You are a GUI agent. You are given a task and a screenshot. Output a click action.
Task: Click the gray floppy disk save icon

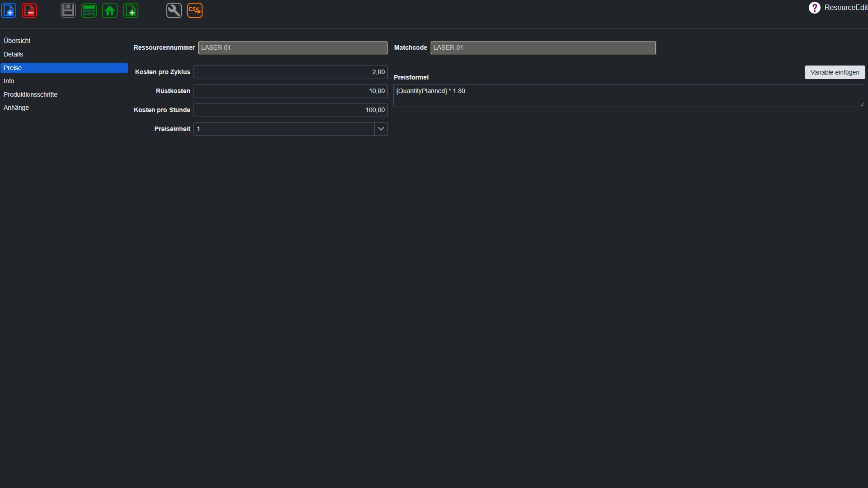68,10
